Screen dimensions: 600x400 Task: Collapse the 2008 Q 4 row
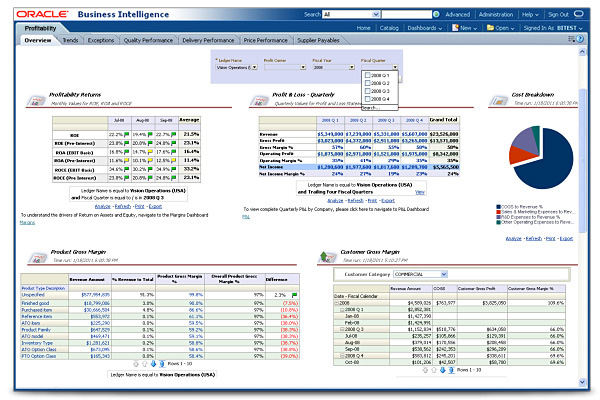point(342,356)
